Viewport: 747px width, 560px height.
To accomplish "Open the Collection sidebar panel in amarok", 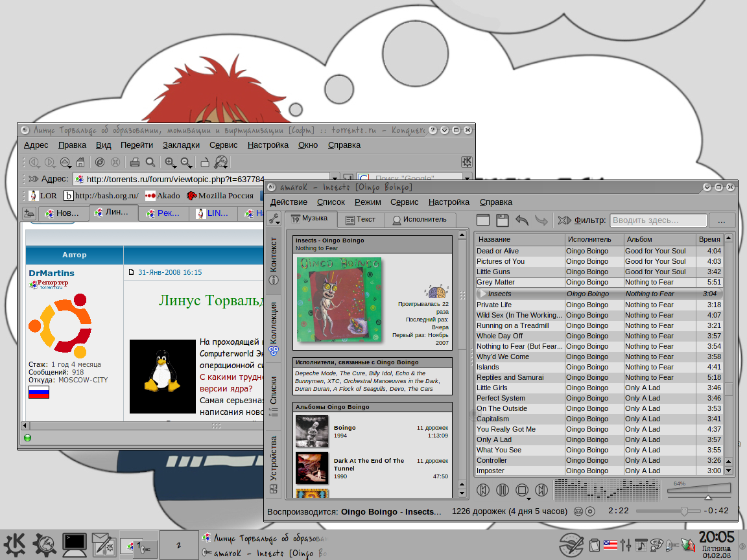I will point(274,329).
